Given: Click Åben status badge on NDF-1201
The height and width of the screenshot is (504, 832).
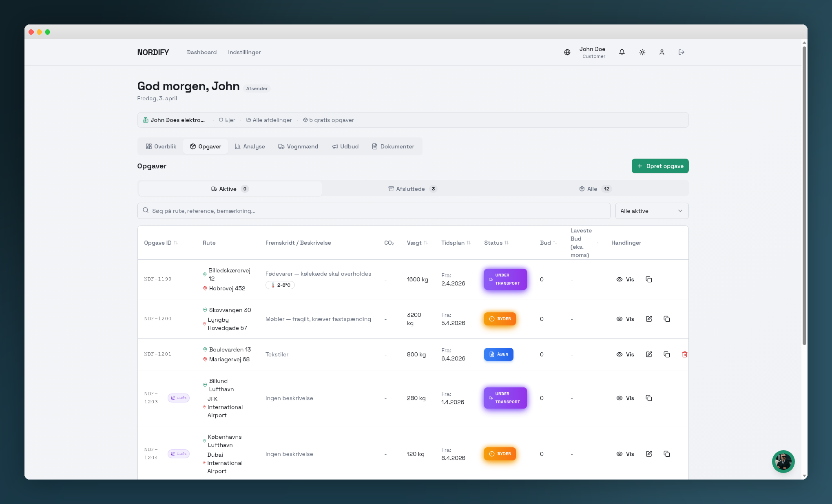Looking at the screenshot, I should pos(499,354).
